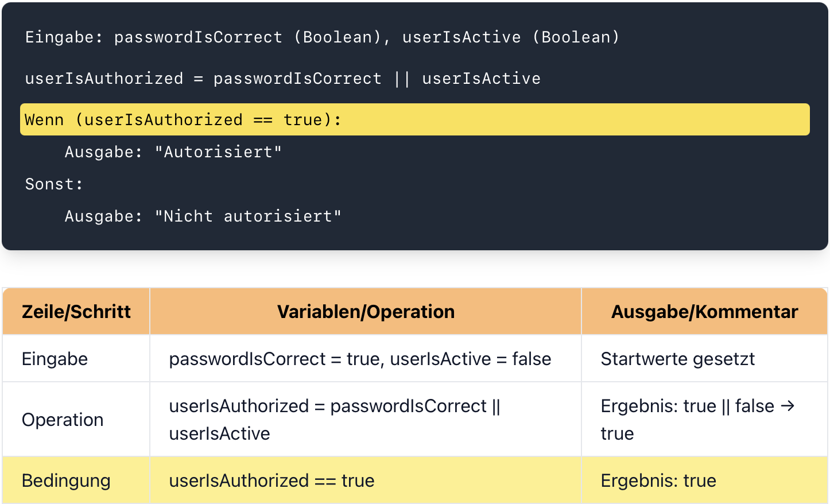Image resolution: width=830 pixels, height=504 pixels.
Task: Click the 'Ergebnis: true' cell
Action: pyautogui.click(x=704, y=480)
